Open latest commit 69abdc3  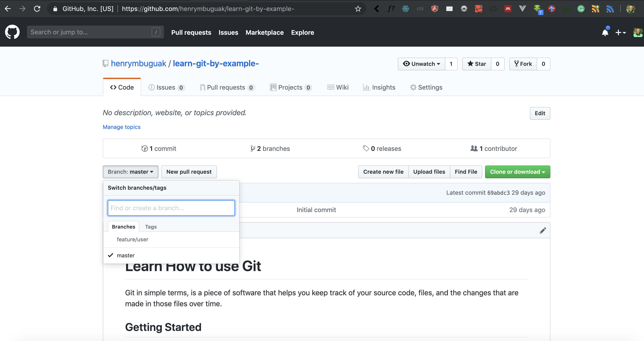[x=498, y=193]
